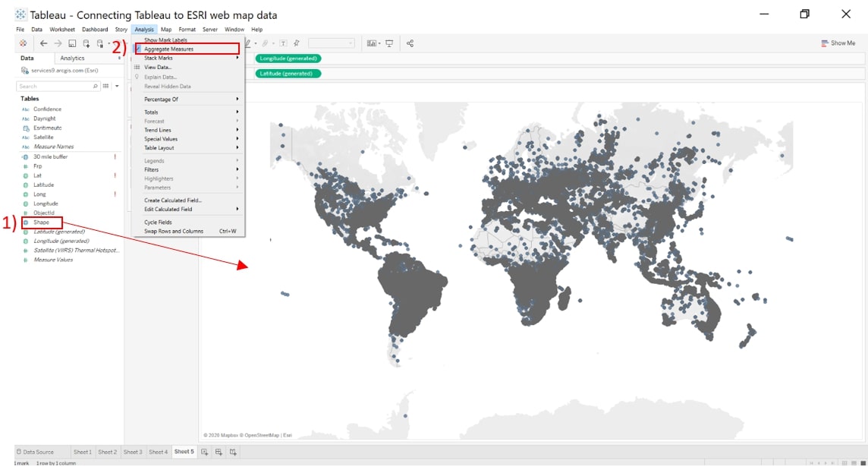The width and height of the screenshot is (868, 467).
Task: Click the Show/Hide Cards chart icon
Action: 372,43
